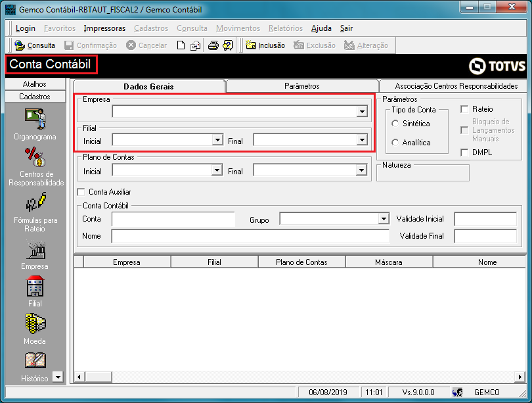Click the Atalhos sidebar button

click(x=35, y=84)
